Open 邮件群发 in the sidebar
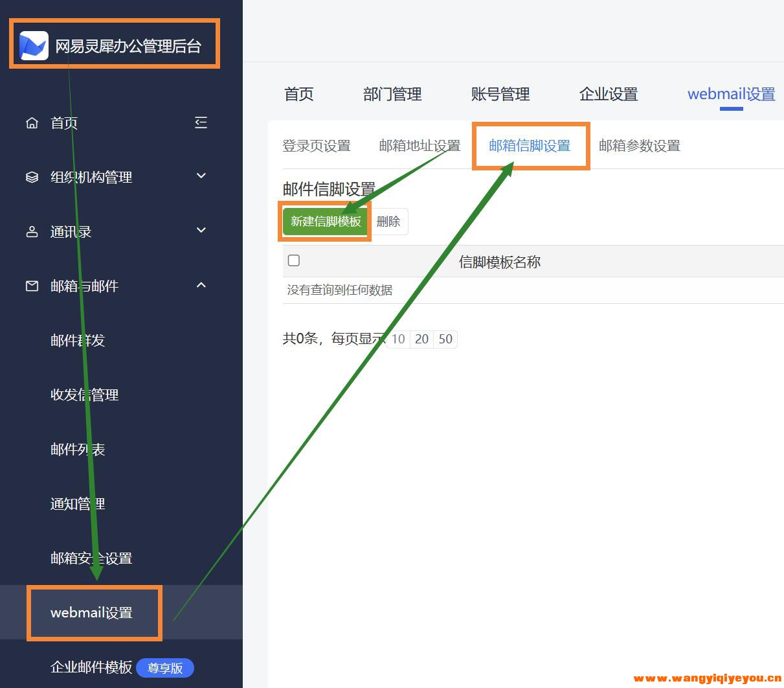The image size is (784, 688). point(78,341)
